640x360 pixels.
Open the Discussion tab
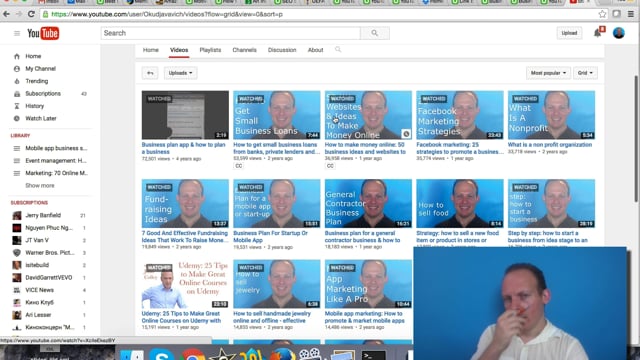[x=282, y=50]
